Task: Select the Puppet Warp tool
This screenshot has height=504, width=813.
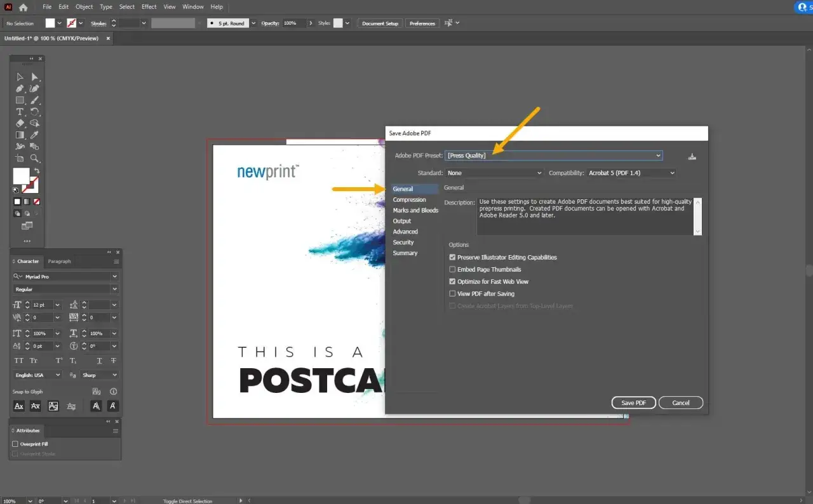Action: pos(20,147)
